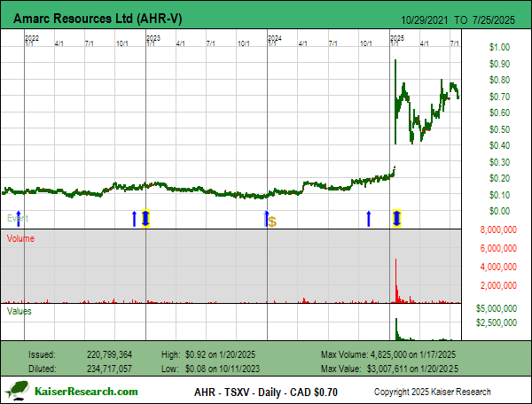The image size is (532, 404).
Task: Click the $0.92 price peak candle in January 2025
Action: pyautogui.click(x=395, y=102)
